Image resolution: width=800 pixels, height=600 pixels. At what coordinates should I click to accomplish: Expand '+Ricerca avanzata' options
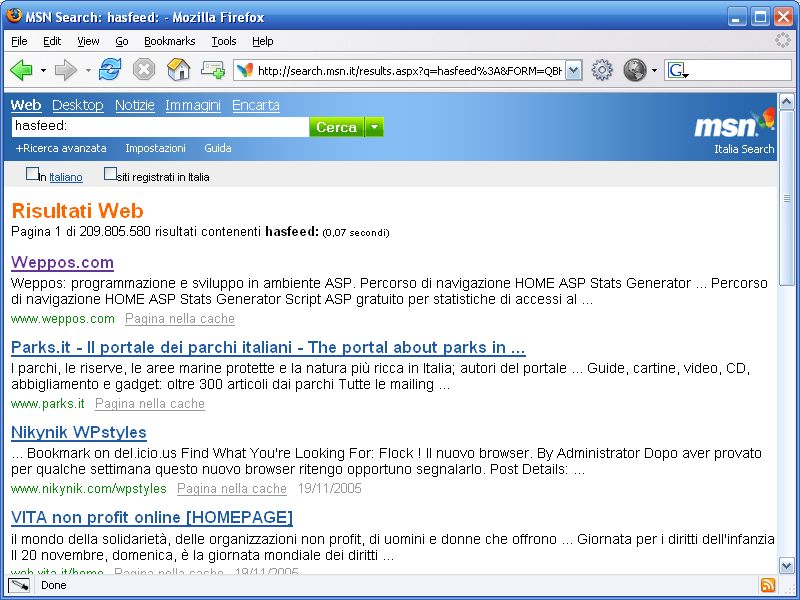click(61, 148)
